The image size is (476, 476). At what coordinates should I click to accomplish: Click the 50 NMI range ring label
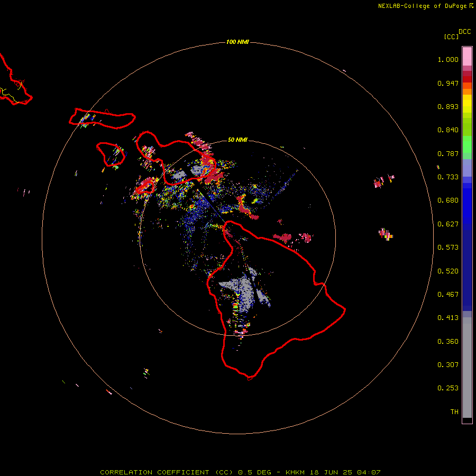click(237, 140)
